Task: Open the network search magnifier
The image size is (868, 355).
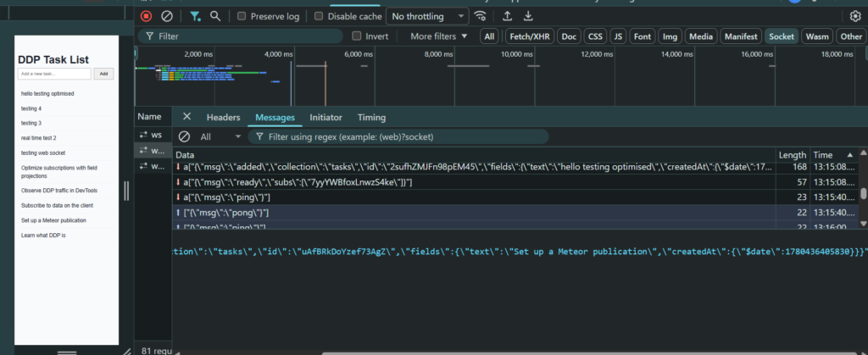Action: 215,16
